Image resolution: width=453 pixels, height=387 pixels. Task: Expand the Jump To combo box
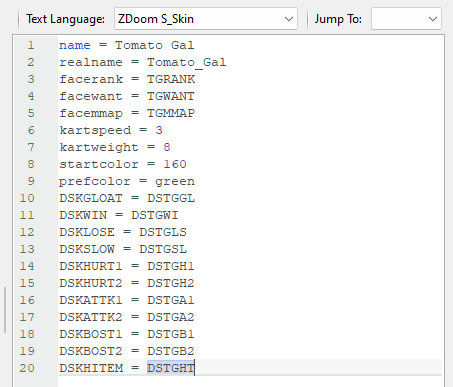click(x=406, y=19)
